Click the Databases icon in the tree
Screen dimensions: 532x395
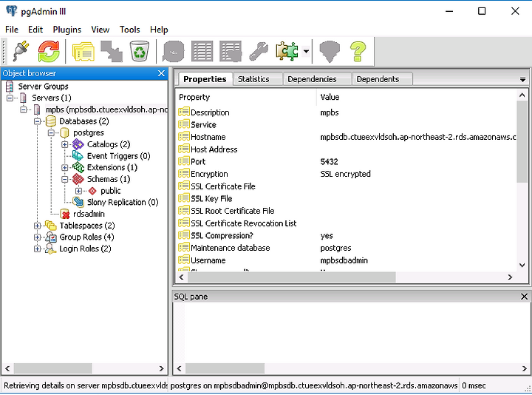coord(50,121)
